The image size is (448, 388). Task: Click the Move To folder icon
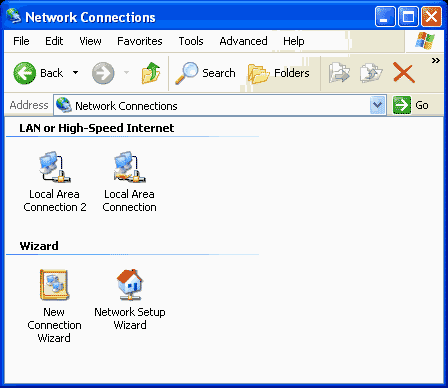pos(339,73)
